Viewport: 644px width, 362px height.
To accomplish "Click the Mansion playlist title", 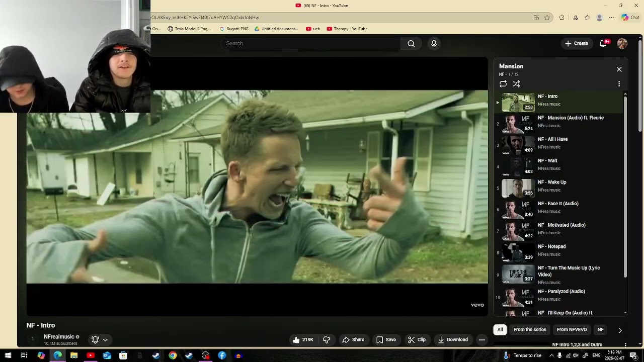I will [x=511, y=66].
